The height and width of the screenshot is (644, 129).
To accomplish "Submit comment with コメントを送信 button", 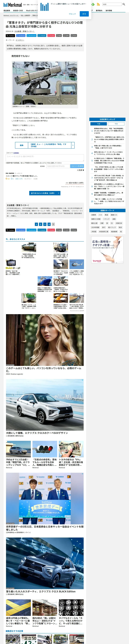I will 77,166.
